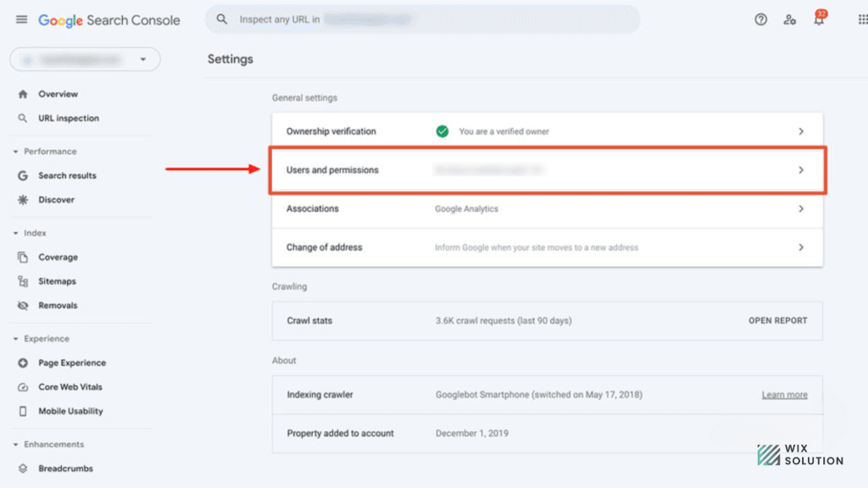Viewport: 868px width, 488px height.
Task: Click the URL inspection magnifier icon
Action: click(23, 119)
